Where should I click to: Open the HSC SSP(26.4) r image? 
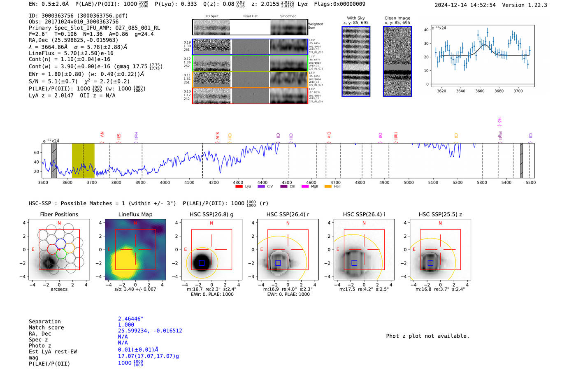tap(288, 250)
